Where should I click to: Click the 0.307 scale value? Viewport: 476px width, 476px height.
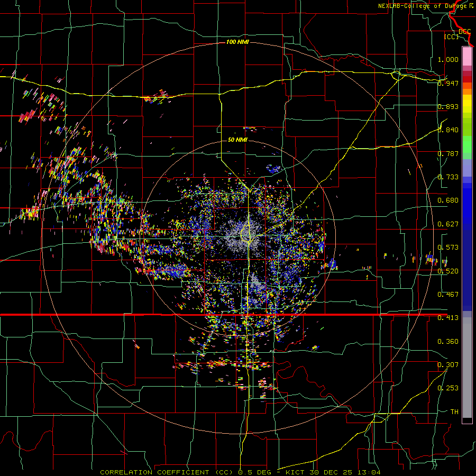(x=448, y=364)
